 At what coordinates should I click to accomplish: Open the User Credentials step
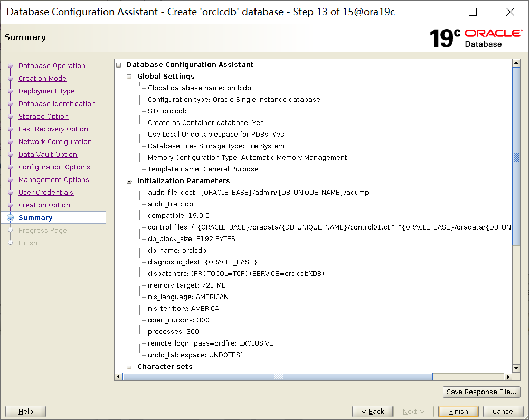coord(46,193)
